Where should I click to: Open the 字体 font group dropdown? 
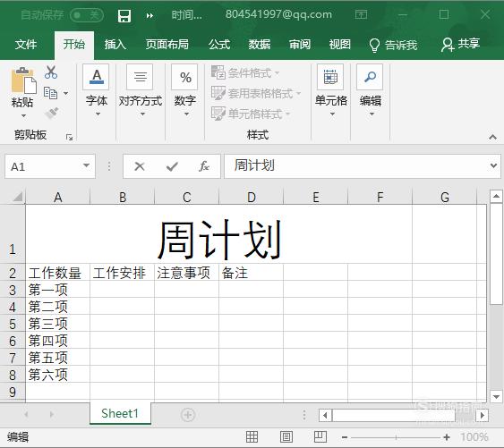click(x=97, y=90)
